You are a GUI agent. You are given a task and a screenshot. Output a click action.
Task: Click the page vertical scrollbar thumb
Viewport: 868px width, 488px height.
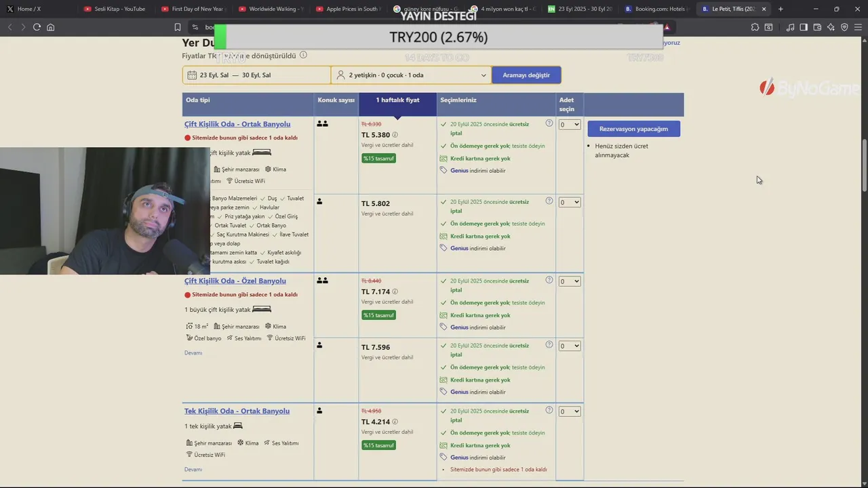[864, 165]
